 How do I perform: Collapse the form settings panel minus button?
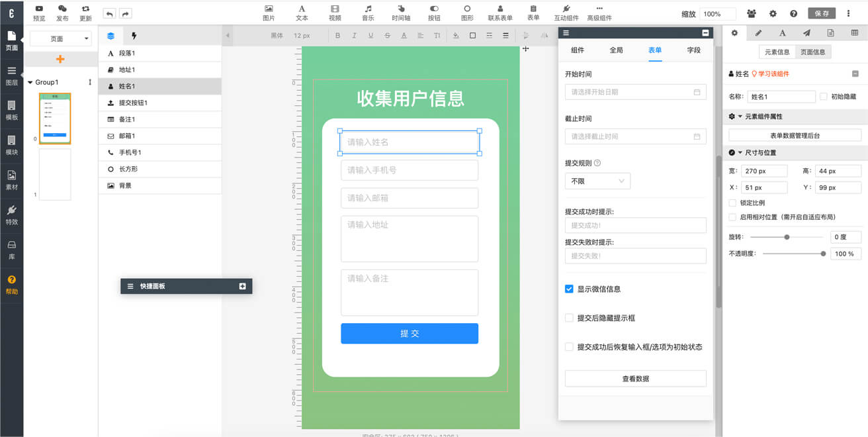click(x=705, y=32)
